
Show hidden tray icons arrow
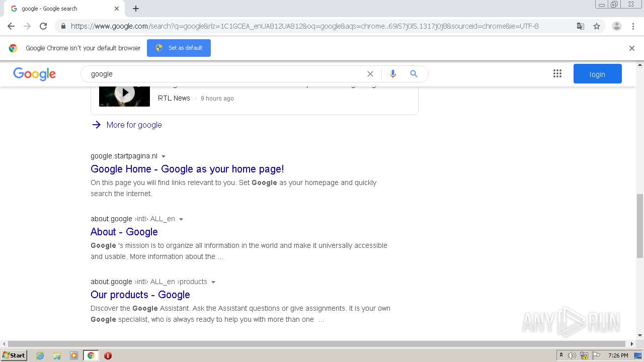pos(561,355)
